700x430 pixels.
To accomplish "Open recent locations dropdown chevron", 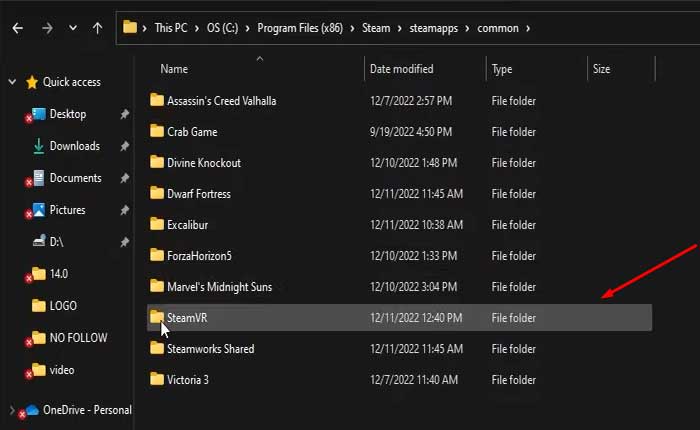I will pos(71,28).
